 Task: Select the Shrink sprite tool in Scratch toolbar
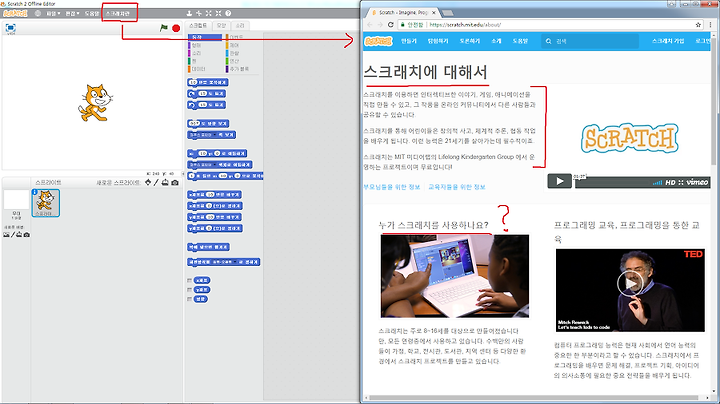pos(219,13)
